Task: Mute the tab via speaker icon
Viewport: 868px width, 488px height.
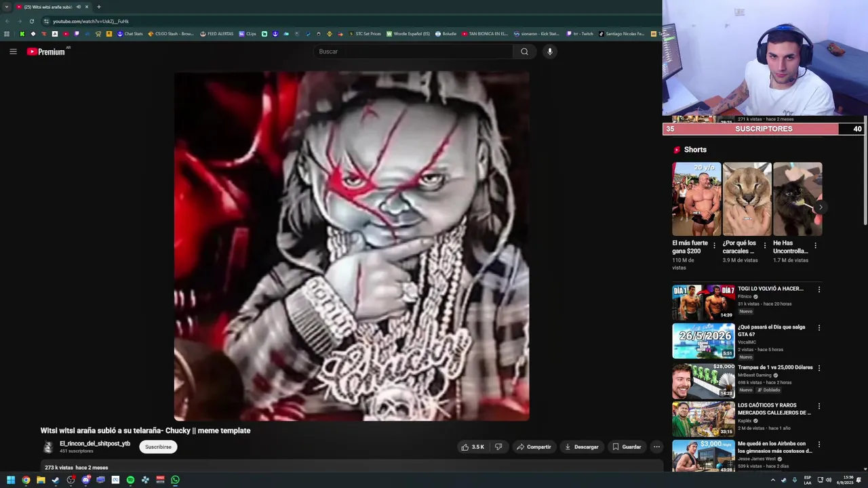Action: pos(79,7)
